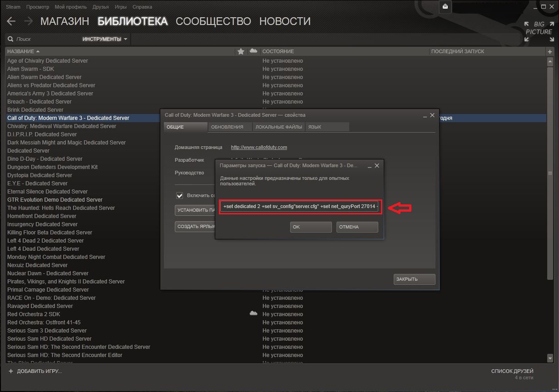Select Nuclear Dawn - Dedicated Server
This screenshot has width=559, height=392.
(x=48, y=273)
